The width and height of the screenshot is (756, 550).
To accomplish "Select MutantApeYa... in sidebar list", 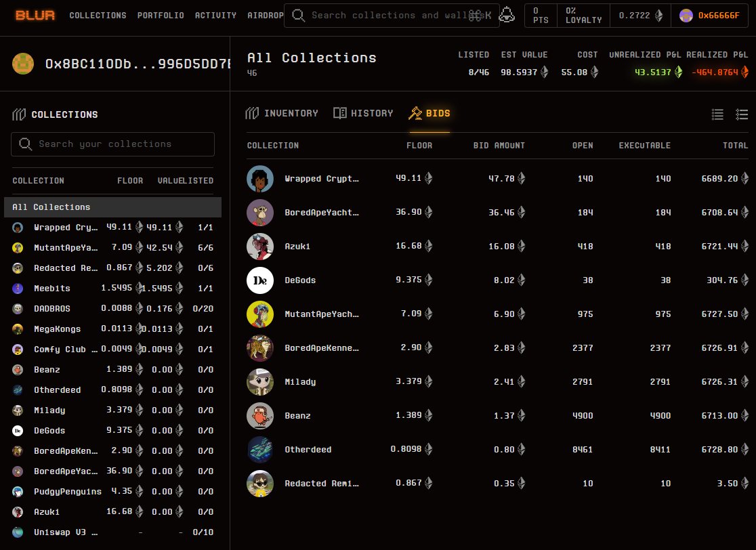I will [113, 247].
